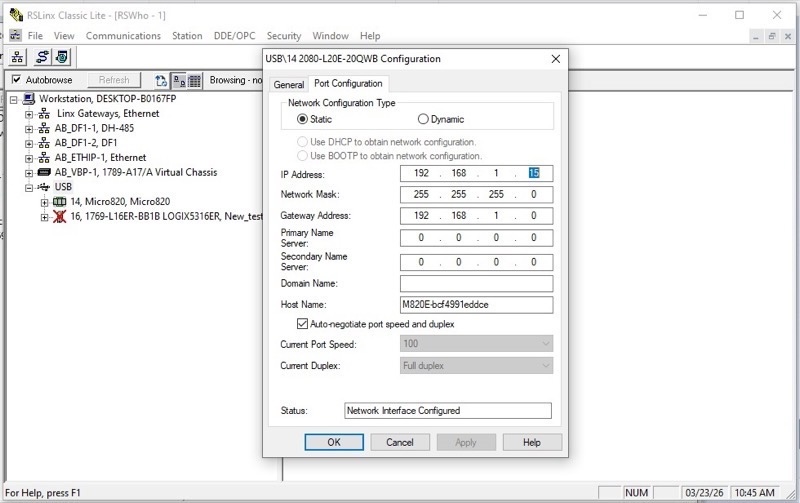
Task: Open the View menu
Action: pos(64,36)
